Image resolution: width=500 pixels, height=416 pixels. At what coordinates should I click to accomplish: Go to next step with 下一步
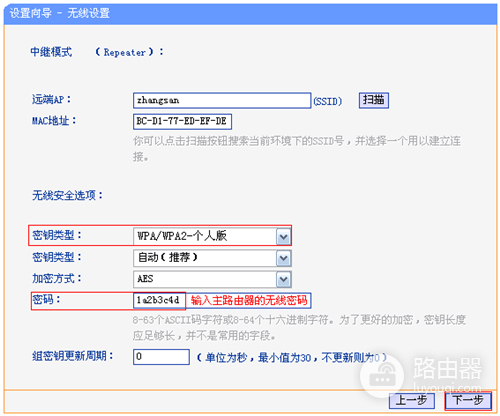pos(468,400)
